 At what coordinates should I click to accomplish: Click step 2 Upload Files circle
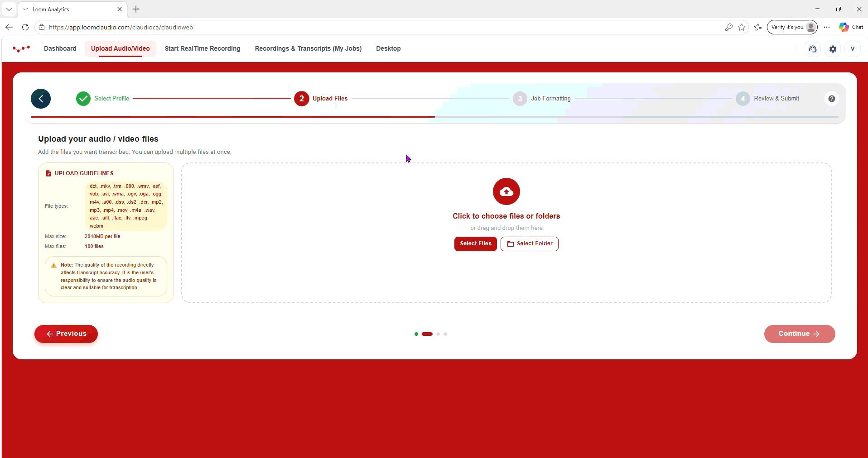[302, 99]
